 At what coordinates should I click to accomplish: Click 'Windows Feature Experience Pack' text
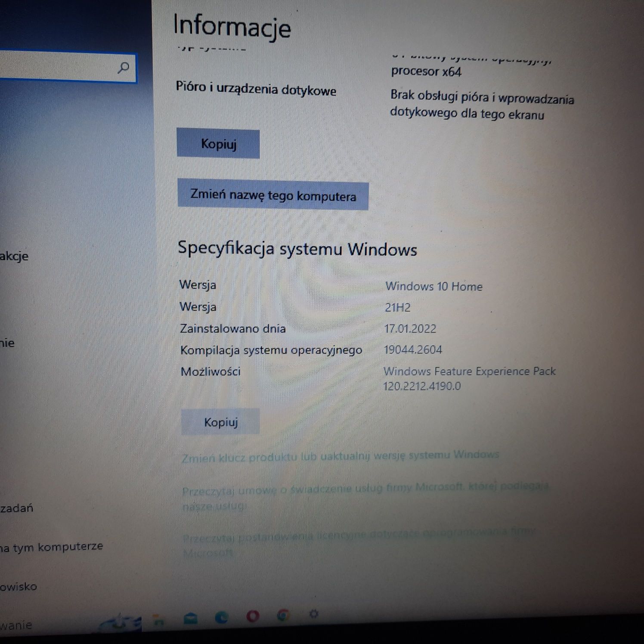tap(470, 371)
